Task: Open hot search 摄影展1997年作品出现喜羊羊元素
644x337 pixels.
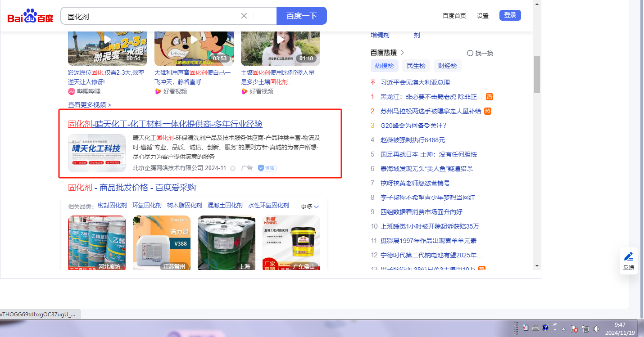Action: pos(429,241)
